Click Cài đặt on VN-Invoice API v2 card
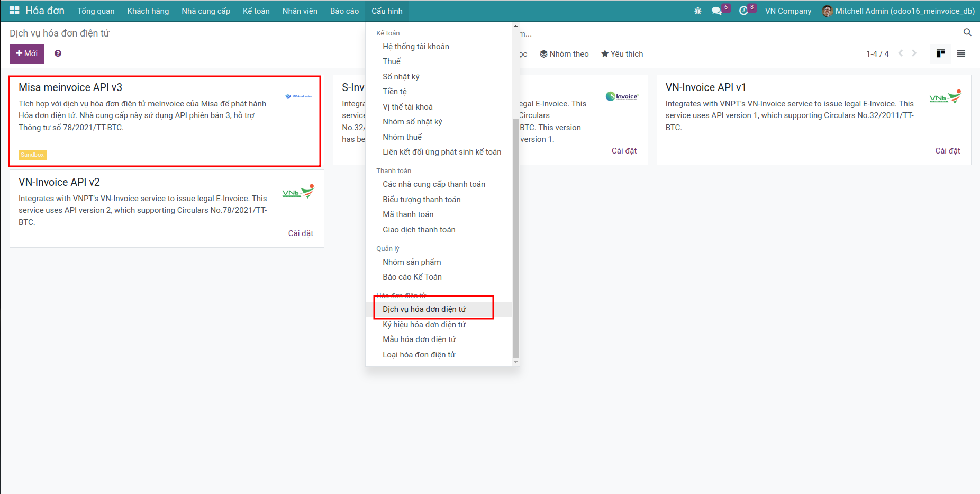 (x=301, y=233)
